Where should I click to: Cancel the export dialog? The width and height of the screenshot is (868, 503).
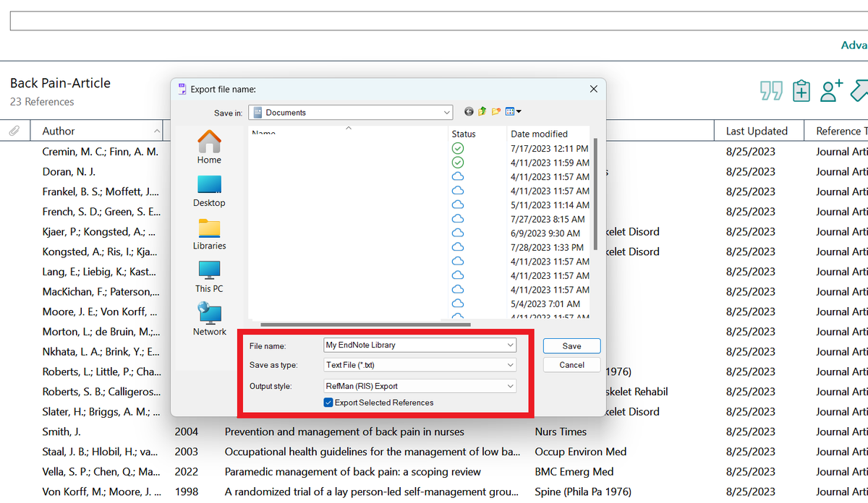click(x=571, y=365)
